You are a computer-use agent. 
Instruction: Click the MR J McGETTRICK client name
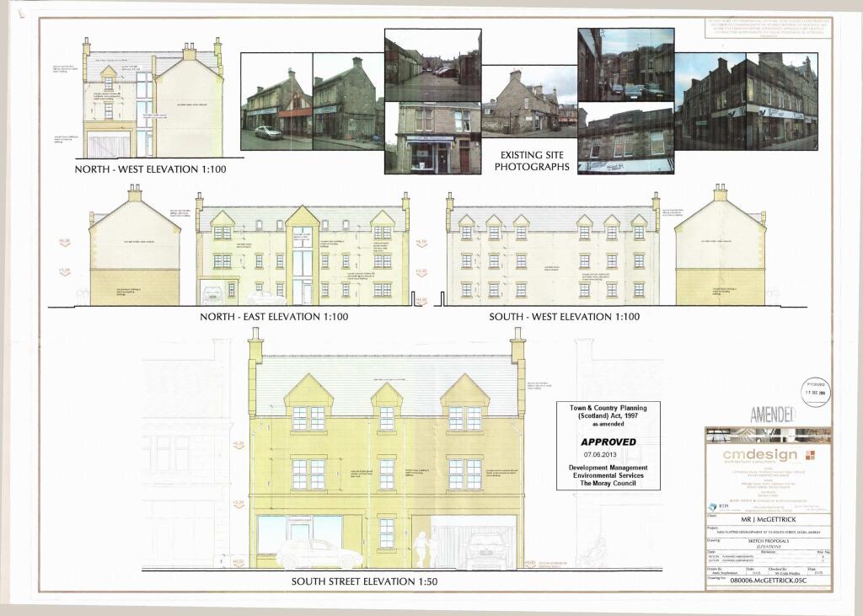click(768, 521)
